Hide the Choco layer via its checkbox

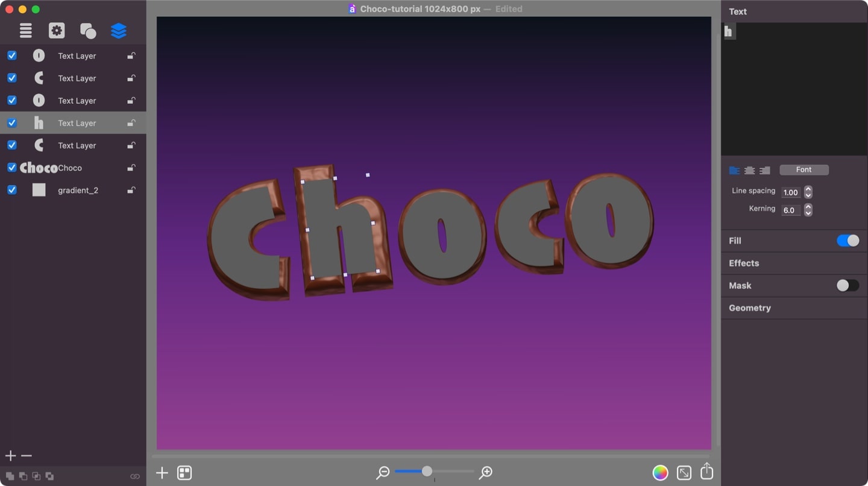point(11,167)
